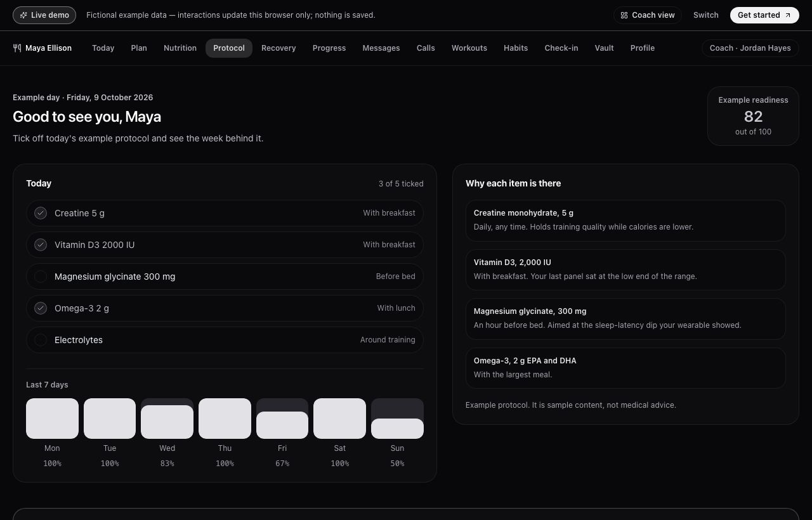Click the "Vitamin D3, 2,000 IU" card

625,270
